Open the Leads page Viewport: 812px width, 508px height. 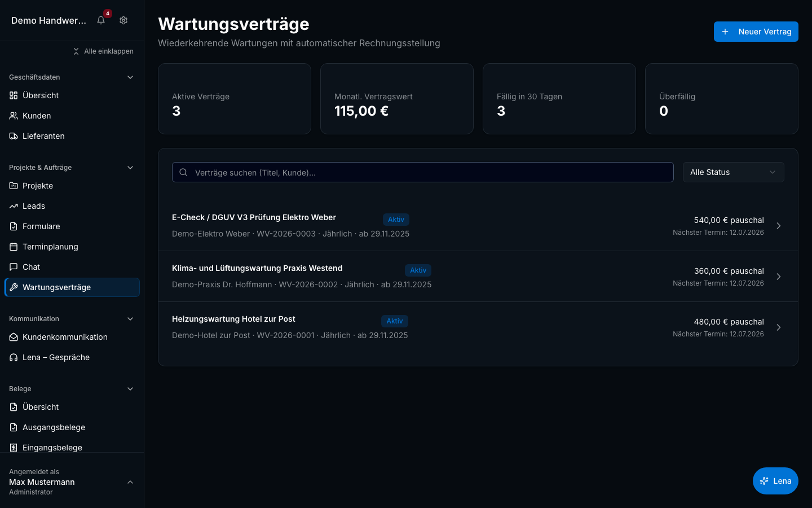point(72,206)
